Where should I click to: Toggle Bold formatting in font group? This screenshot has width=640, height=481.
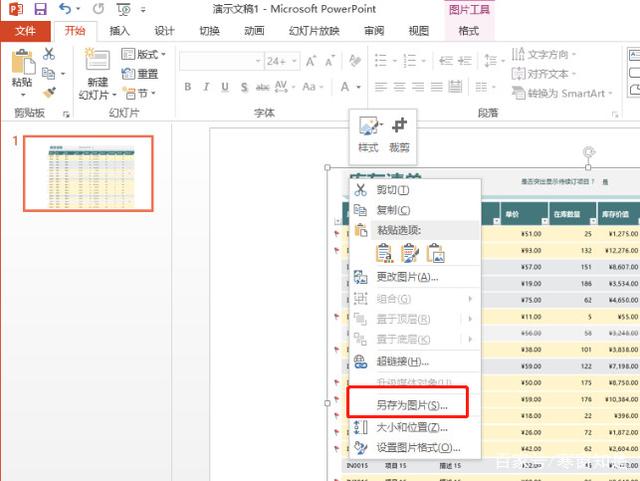188,87
